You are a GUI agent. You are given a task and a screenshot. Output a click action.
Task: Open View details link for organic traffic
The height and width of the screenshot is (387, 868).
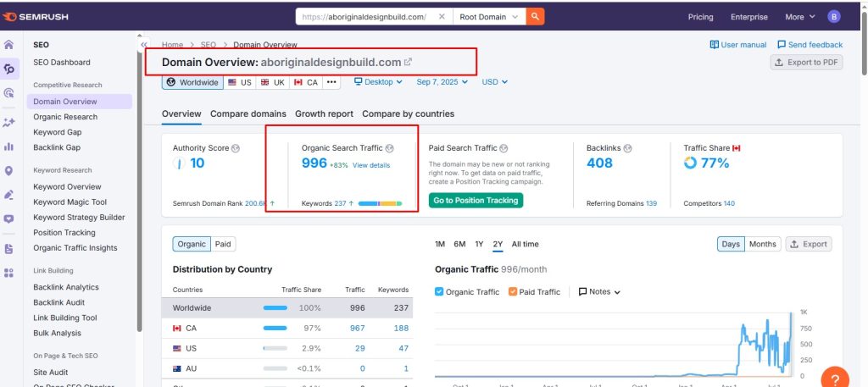pyautogui.click(x=371, y=165)
